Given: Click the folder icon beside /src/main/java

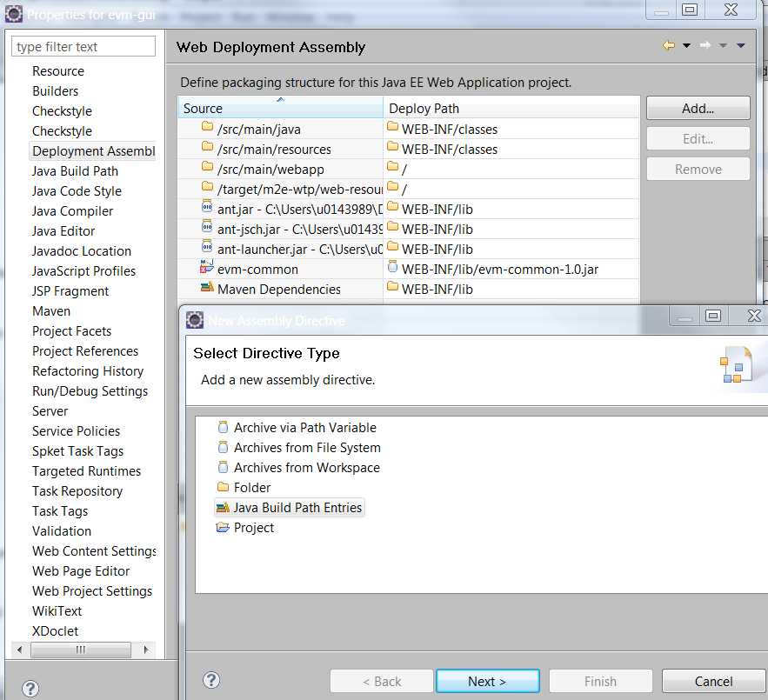Looking at the screenshot, I should click(207, 127).
